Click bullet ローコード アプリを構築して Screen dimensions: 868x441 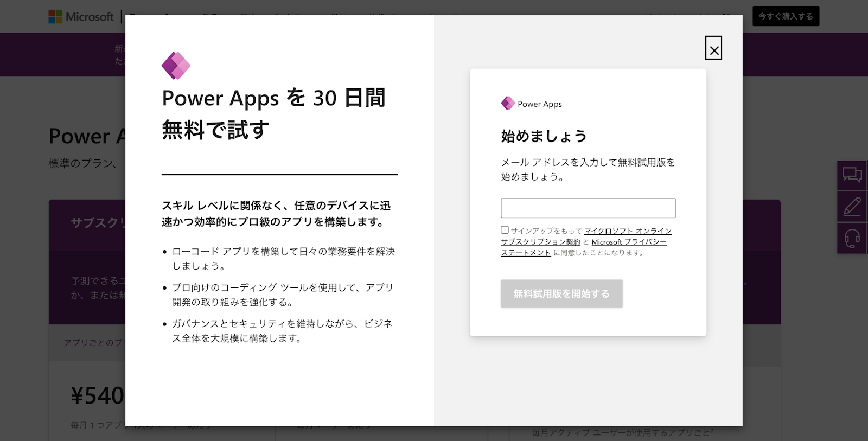click(283, 259)
